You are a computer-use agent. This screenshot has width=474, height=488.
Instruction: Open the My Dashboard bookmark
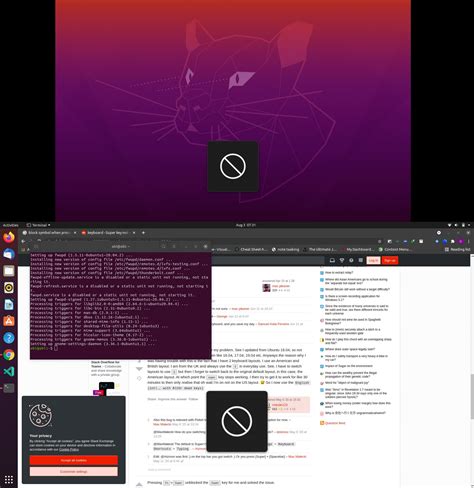[357, 249]
